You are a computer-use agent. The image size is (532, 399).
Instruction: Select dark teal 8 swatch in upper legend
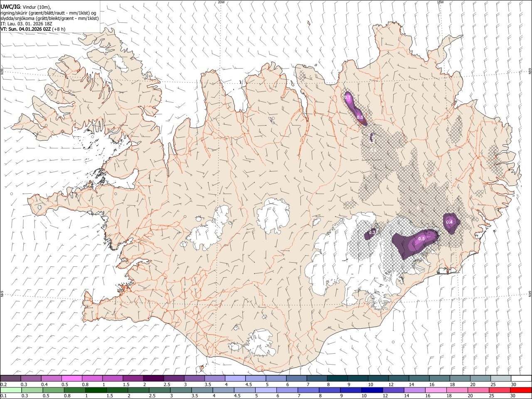[337, 378]
